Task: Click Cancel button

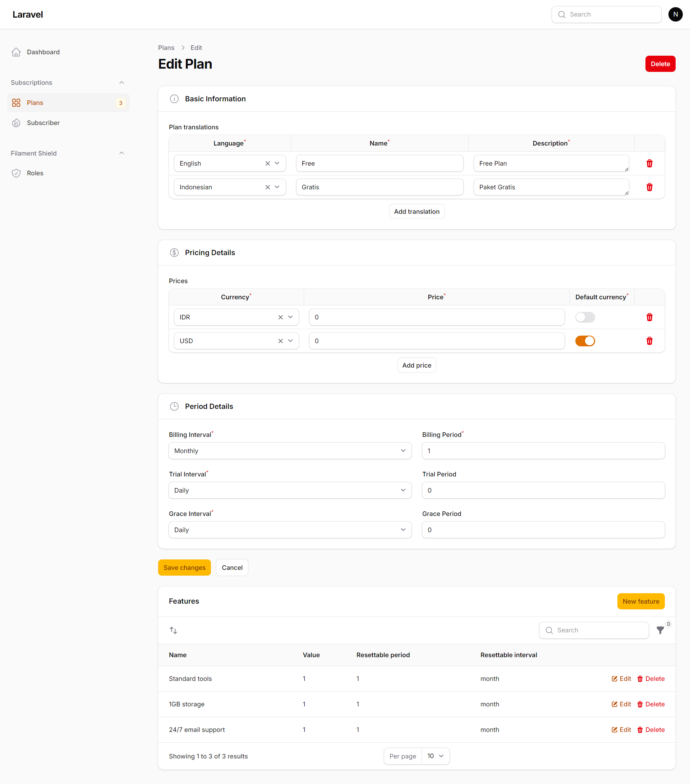Action: pos(232,567)
